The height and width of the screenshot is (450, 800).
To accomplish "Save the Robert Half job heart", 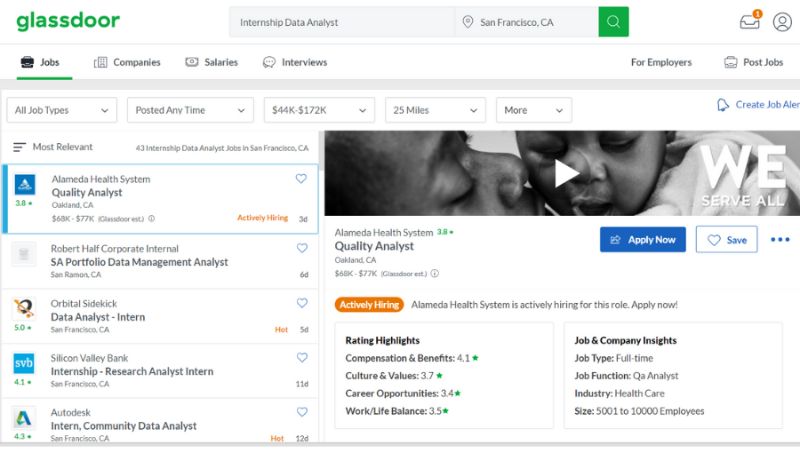I will (x=302, y=248).
